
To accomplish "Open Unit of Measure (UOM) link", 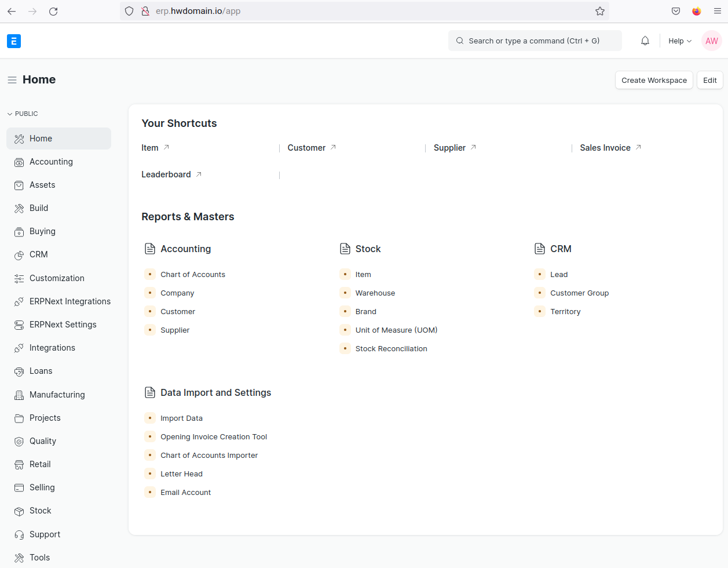I will coord(396,330).
